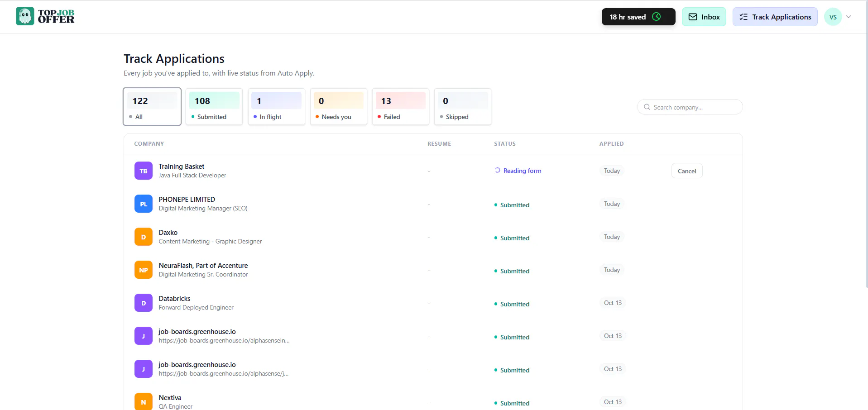Viewport: 868px width, 410px height.
Task: Open the Inbox
Action: tap(704, 17)
